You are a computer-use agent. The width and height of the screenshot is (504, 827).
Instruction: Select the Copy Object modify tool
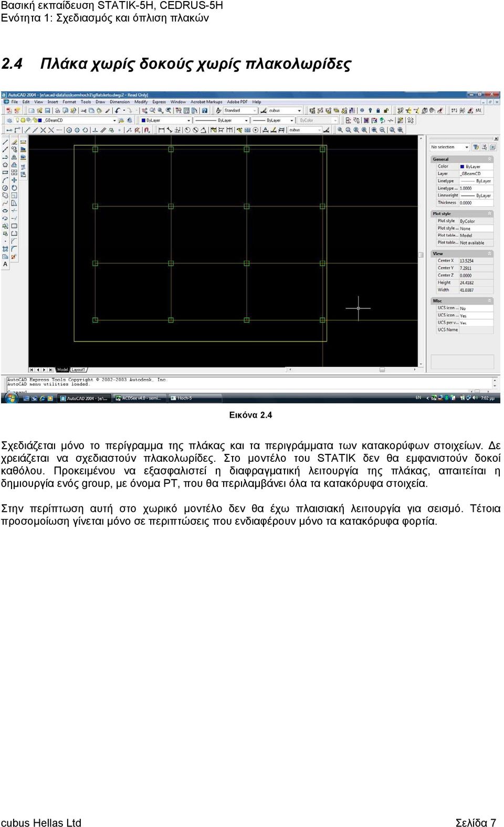coord(14,150)
